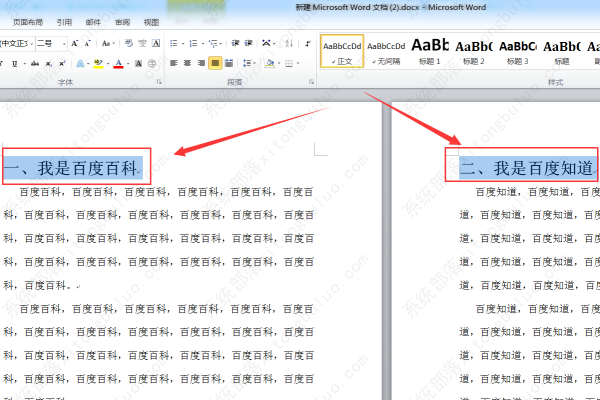Toggle Superscript formatting

(x=62, y=64)
